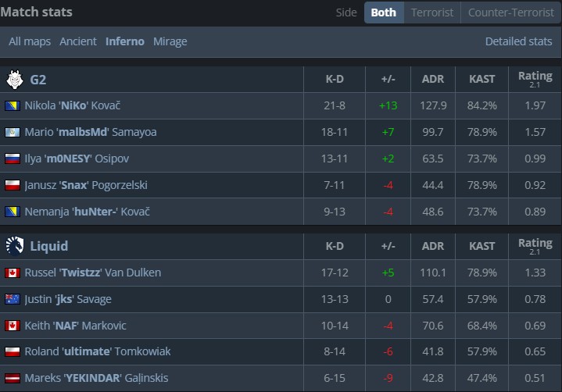Switch side filter to Both

(x=383, y=12)
